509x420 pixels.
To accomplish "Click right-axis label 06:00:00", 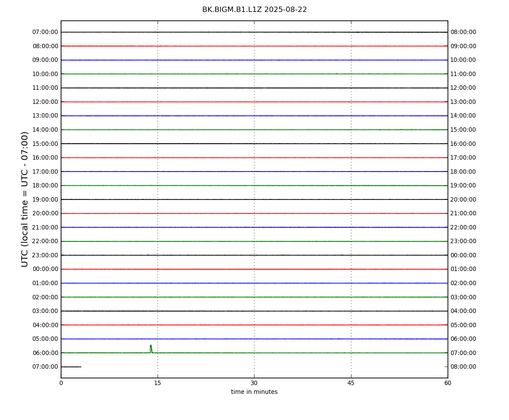I will click(463, 339).
